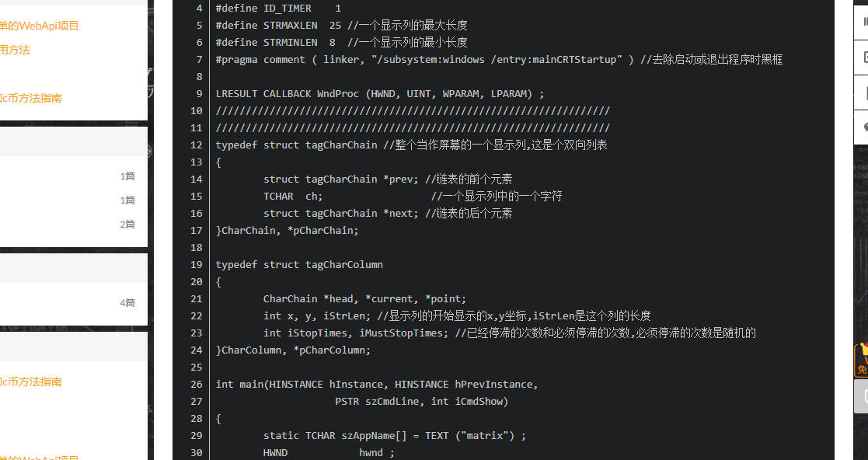
Task: Click the orange VIP crown badge
Action: click(861, 361)
